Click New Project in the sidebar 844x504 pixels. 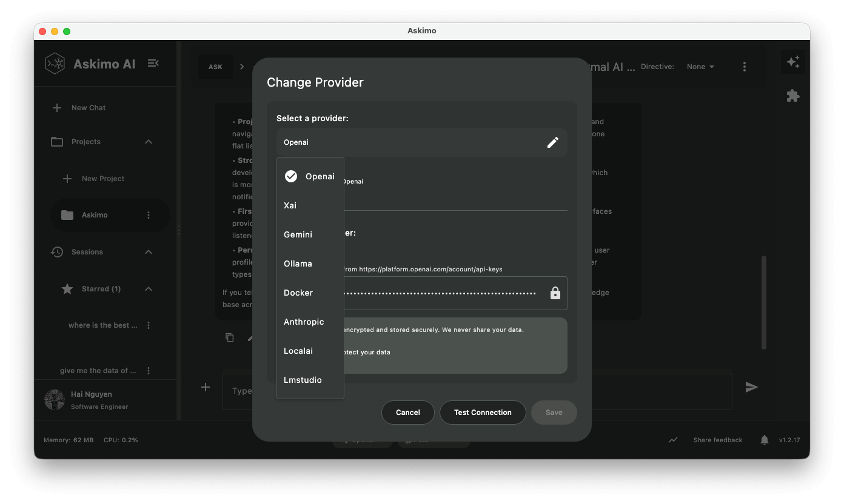[x=103, y=179]
